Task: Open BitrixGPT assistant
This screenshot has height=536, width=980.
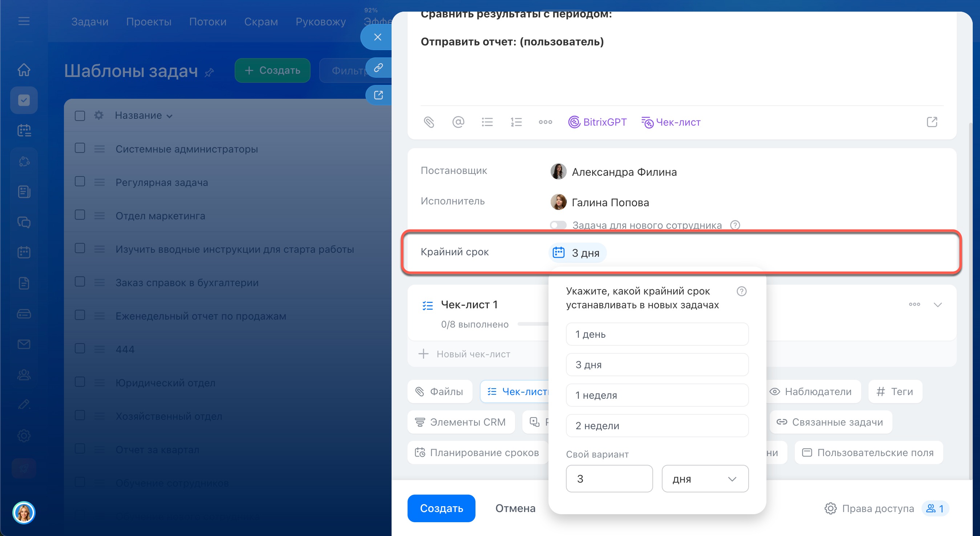Action: [597, 122]
